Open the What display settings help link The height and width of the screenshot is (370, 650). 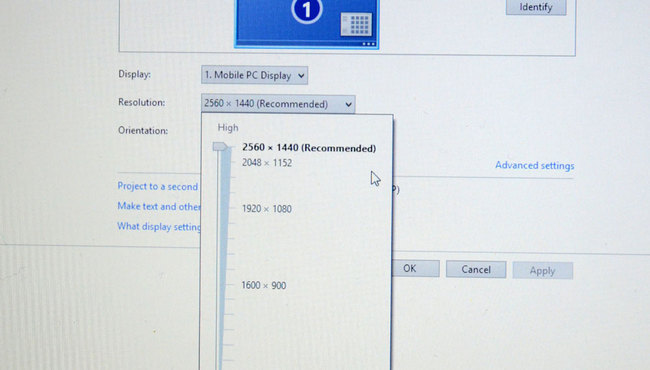159,227
